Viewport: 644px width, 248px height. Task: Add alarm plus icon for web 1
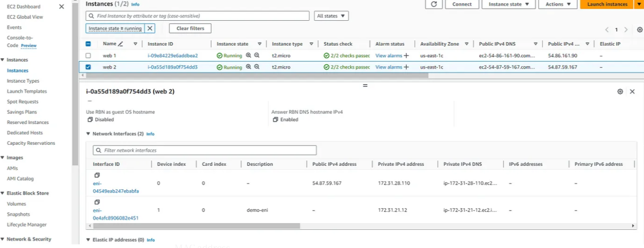[x=406, y=56]
